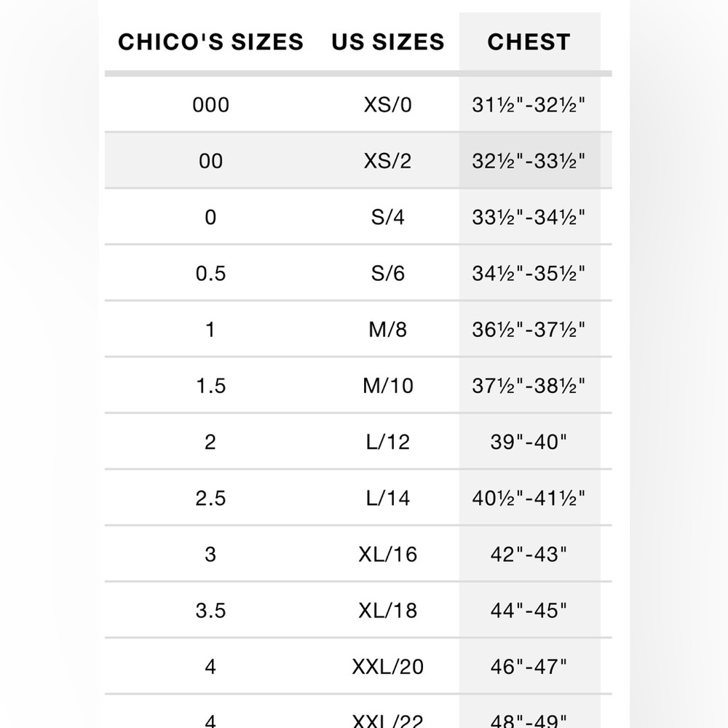Select Chico's size 0.5
The height and width of the screenshot is (728, 728).
coord(211,274)
